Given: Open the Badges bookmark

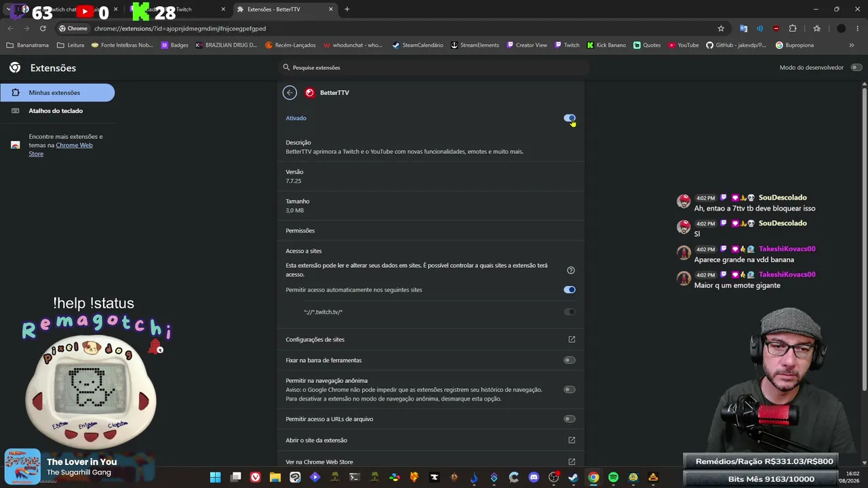Looking at the screenshot, I should coord(175,45).
